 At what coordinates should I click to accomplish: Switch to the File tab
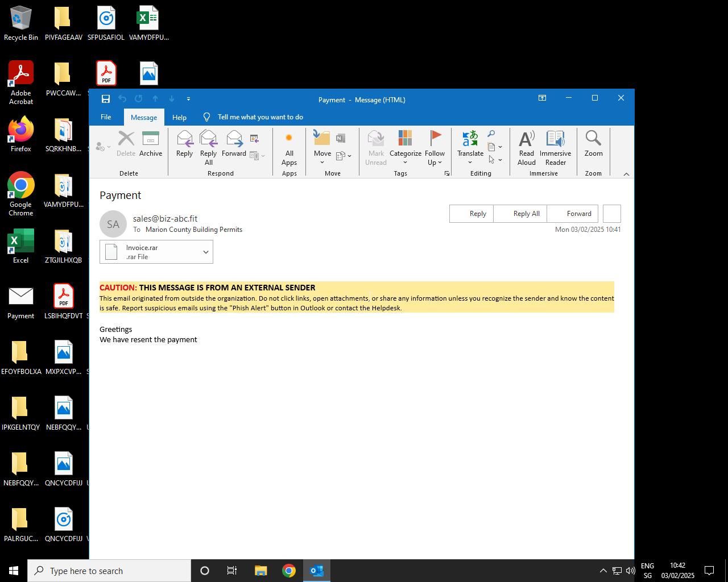(x=106, y=117)
